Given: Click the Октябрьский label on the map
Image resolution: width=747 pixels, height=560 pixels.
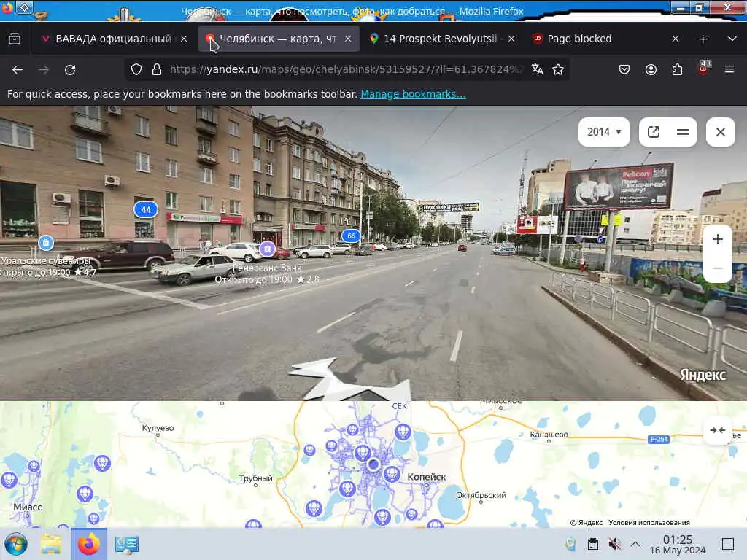Looking at the screenshot, I should 481,495.
